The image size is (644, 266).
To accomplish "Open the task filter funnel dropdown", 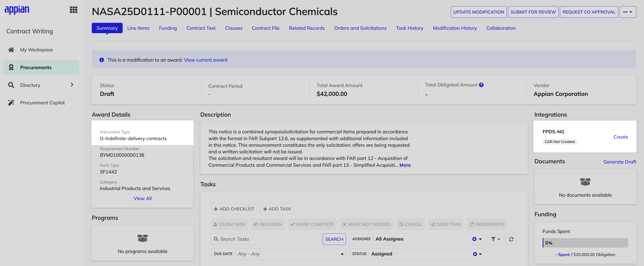I will 496,239.
